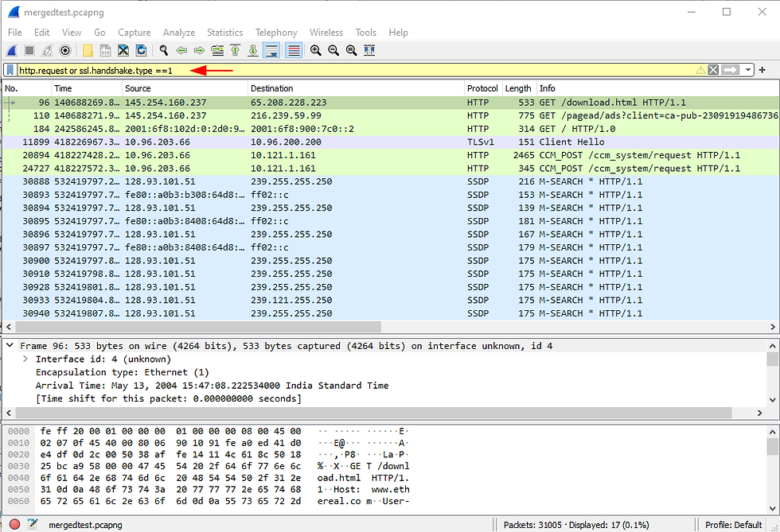Click down arrow of packet details vertical scrollbar

click(772, 399)
